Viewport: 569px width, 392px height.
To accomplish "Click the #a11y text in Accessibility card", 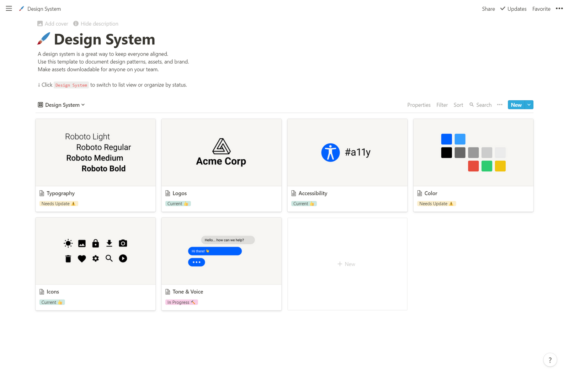I will 358,152.
